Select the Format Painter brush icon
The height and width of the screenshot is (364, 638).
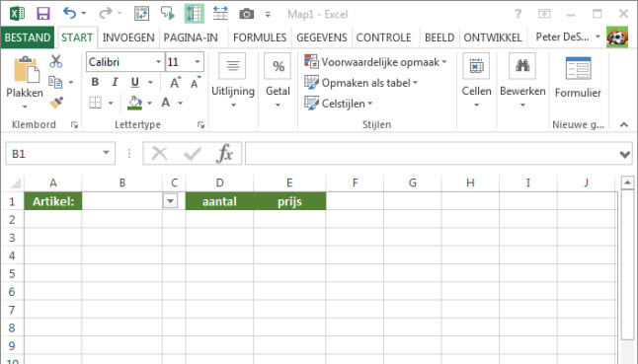(x=56, y=103)
